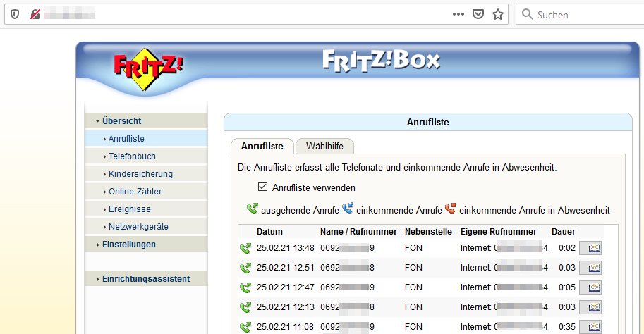Click duration value 0:05

pyautogui.click(x=567, y=287)
